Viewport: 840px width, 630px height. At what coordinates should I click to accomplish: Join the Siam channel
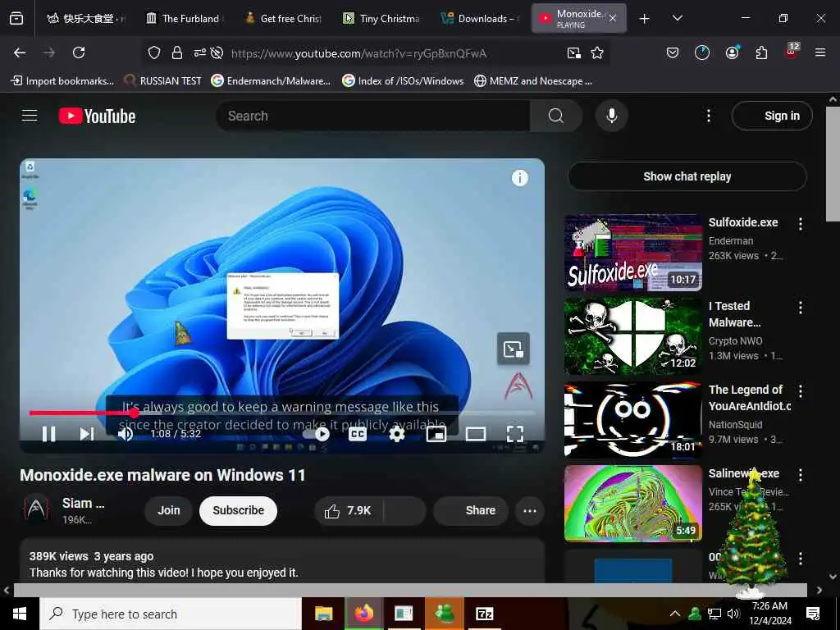tap(169, 510)
